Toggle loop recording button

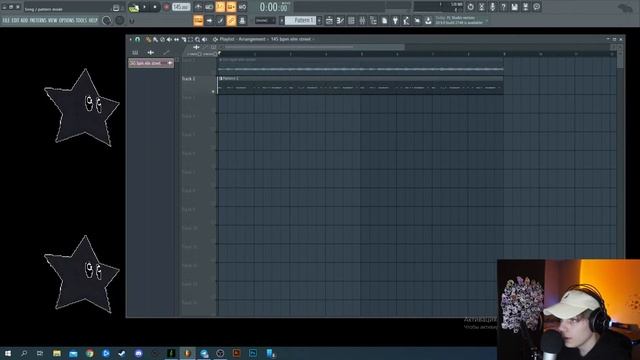click(x=242, y=7)
